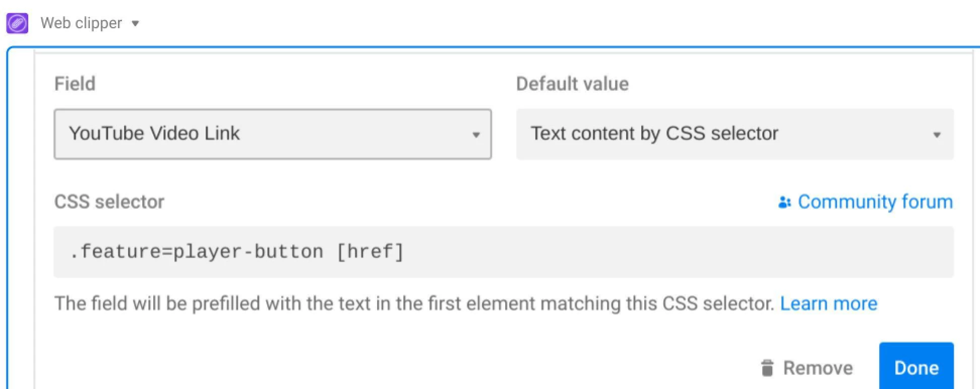980x389 pixels.
Task: Click the .feature=player-button [href] selector text
Action: click(x=237, y=251)
